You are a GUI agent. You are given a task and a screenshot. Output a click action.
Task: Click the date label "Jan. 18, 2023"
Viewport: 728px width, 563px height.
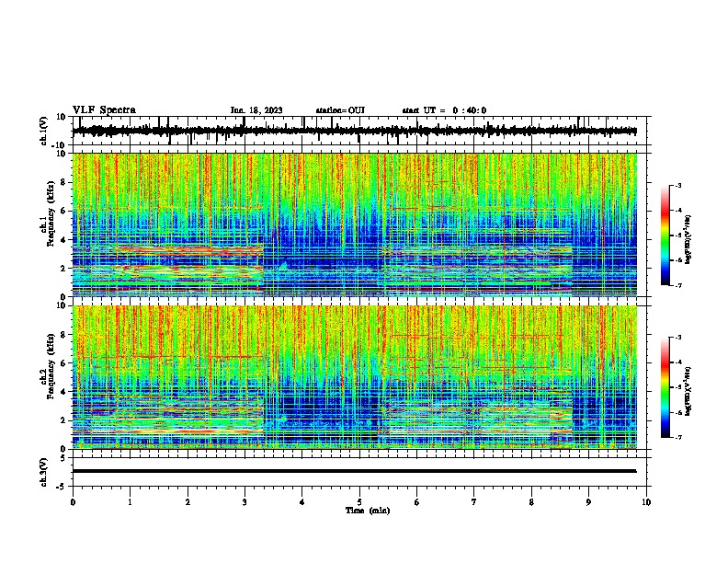(256, 110)
